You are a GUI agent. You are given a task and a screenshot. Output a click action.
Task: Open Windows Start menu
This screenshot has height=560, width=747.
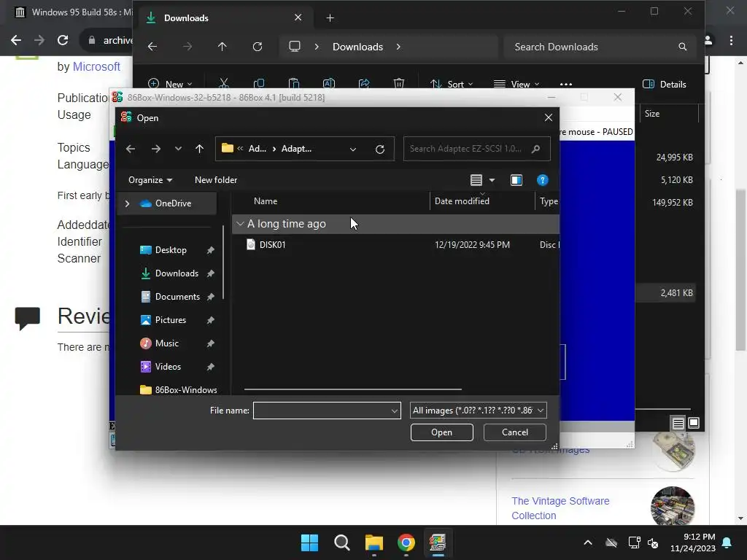pos(309,542)
